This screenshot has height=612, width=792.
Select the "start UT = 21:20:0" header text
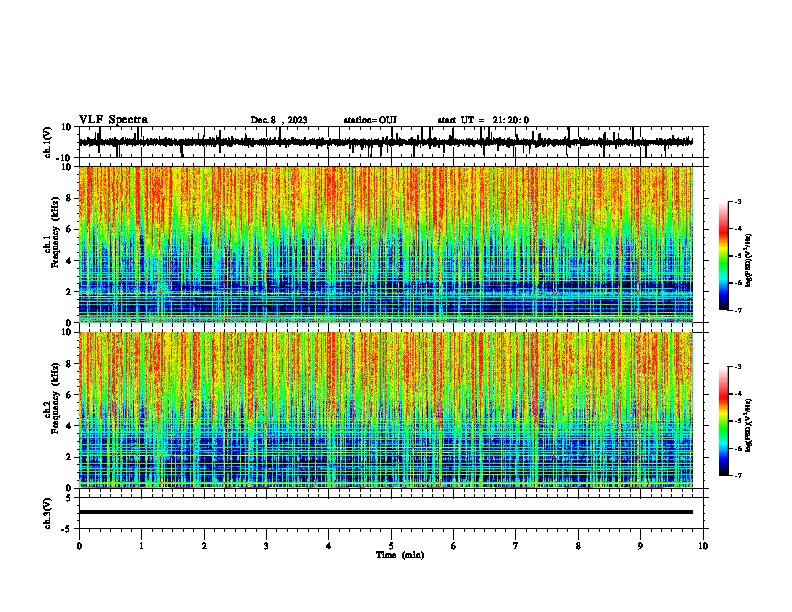(483, 120)
